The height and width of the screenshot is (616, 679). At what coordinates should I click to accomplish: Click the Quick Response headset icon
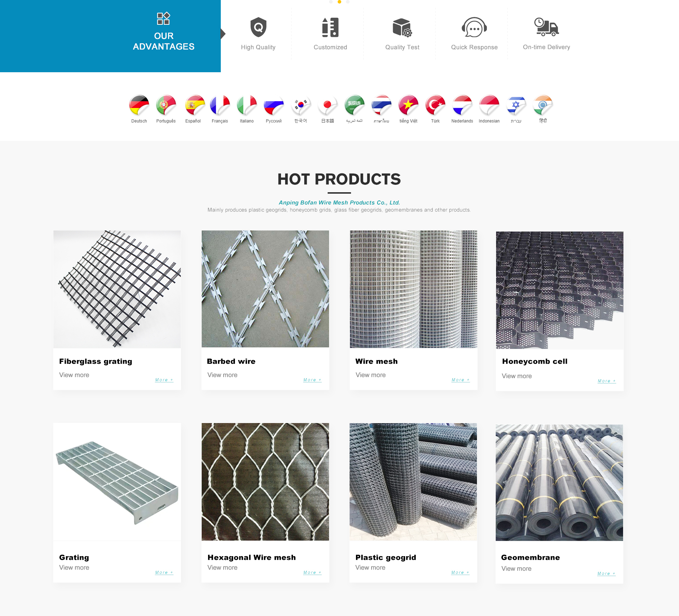474,27
